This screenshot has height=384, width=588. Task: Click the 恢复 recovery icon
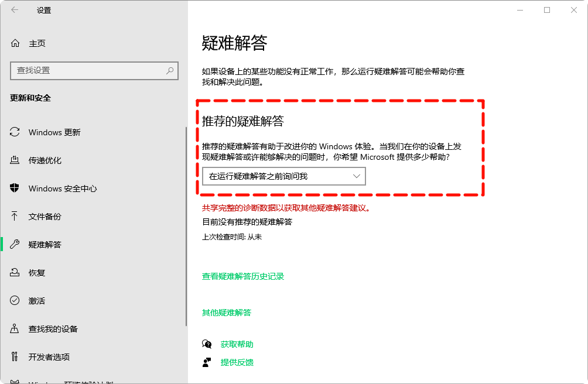15,273
